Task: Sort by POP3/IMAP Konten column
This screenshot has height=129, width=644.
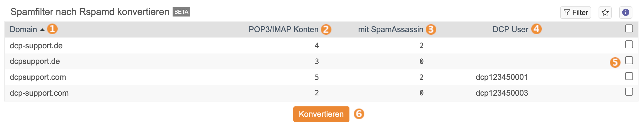Action: pyautogui.click(x=283, y=29)
